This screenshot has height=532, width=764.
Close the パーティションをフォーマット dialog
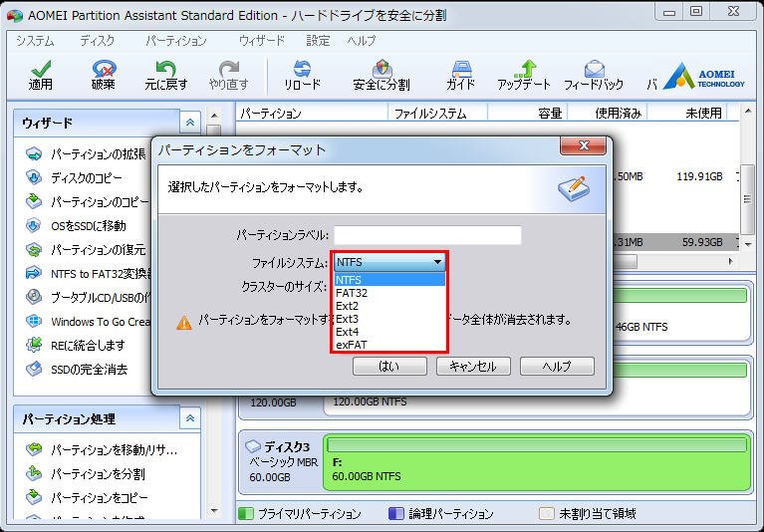click(584, 145)
